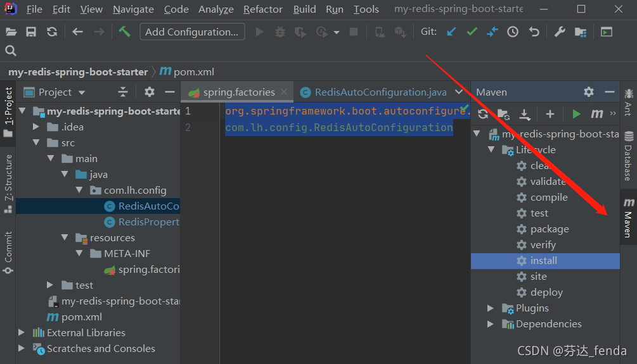Viewport: 637px width, 364px height.
Task: Collapse the Maven Lifecycle node
Action: coord(491,150)
